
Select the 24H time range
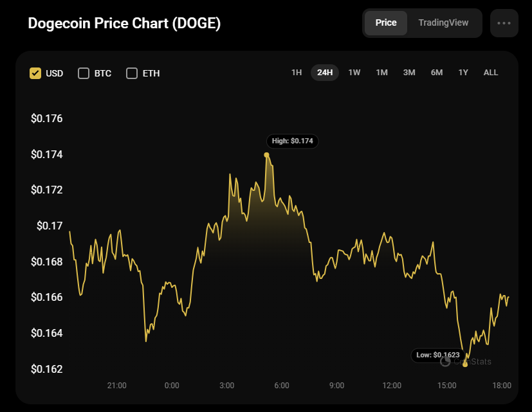pyautogui.click(x=325, y=73)
